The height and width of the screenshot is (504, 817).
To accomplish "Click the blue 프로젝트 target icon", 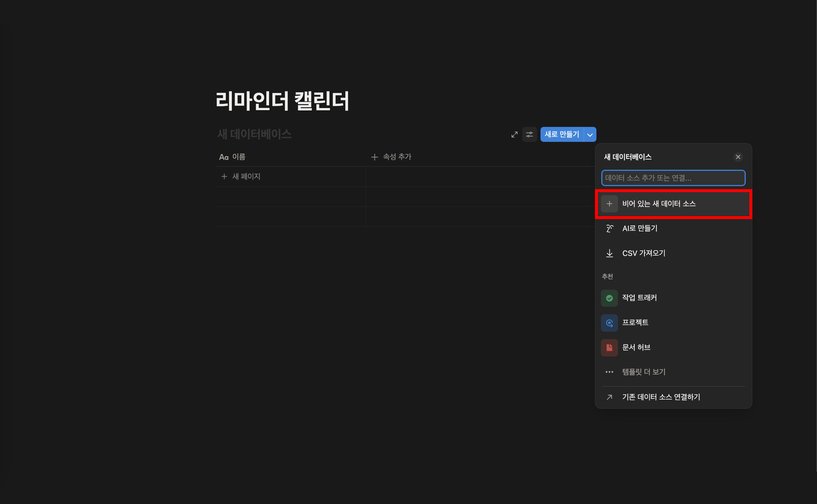I will tap(609, 323).
